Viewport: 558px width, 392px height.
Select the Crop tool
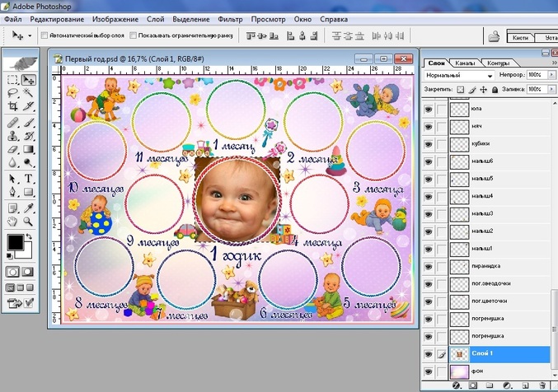pos(13,106)
